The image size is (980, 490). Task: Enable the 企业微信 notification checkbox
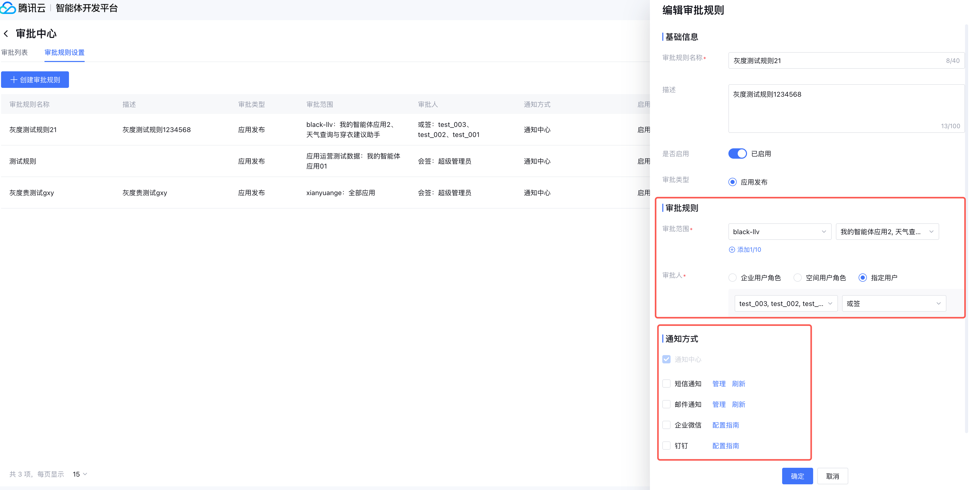[x=666, y=425]
